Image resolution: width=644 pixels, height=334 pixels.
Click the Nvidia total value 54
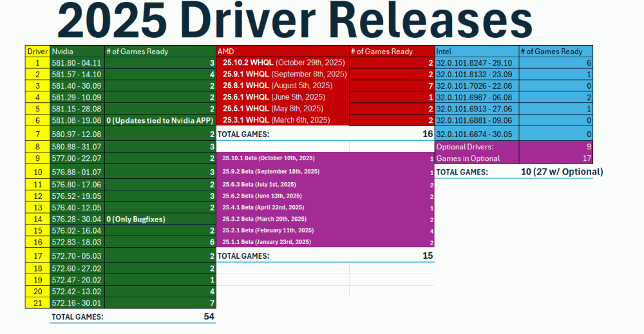pyautogui.click(x=208, y=317)
